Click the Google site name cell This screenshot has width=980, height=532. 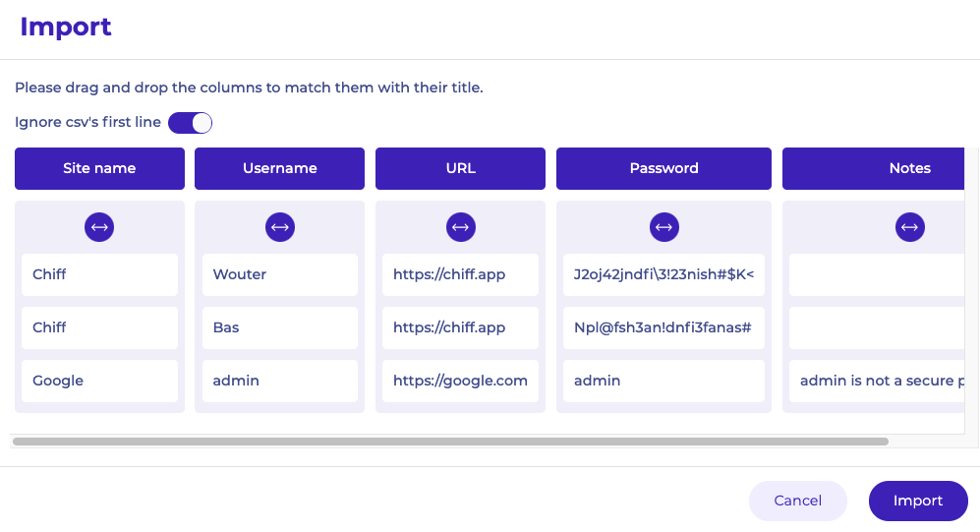(x=99, y=381)
